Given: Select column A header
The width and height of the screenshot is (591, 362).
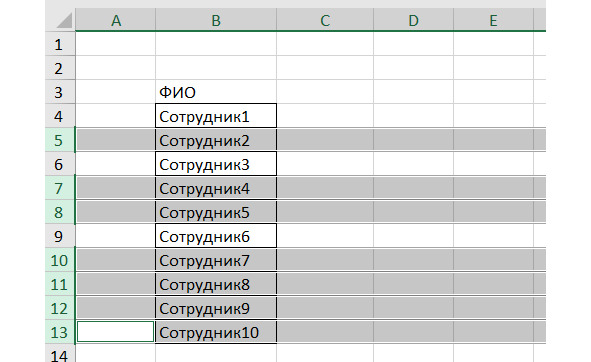Looking at the screenshot, I should coord(116,20).
